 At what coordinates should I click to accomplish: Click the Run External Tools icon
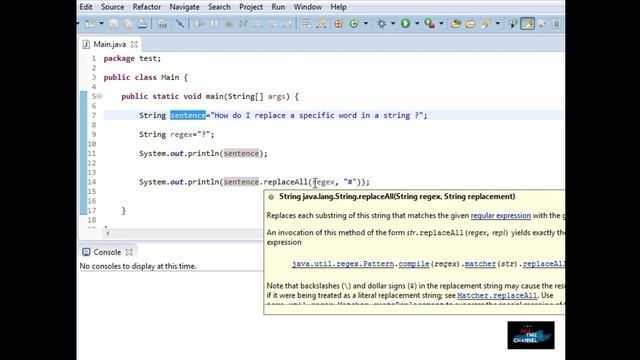click(429, 24)
